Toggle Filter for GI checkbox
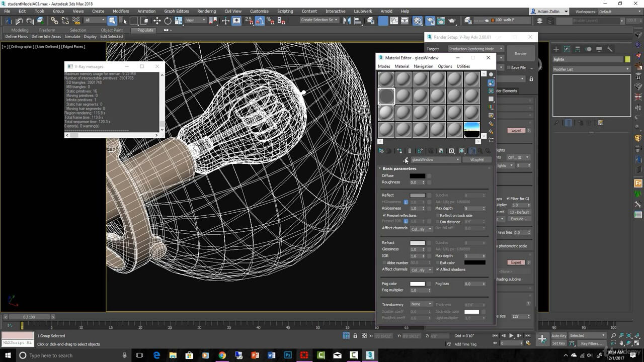 point(508,199)
